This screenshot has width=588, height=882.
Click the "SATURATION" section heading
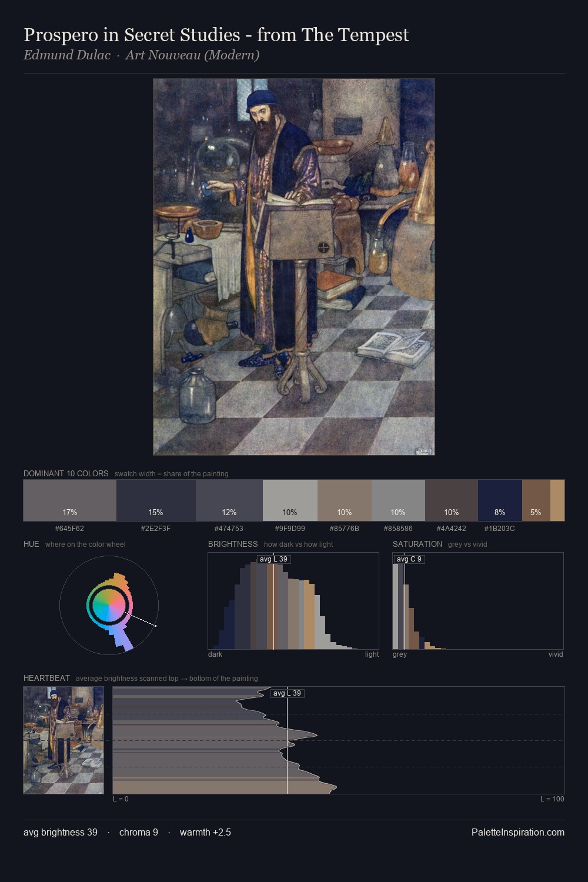[x=417, y=544]
